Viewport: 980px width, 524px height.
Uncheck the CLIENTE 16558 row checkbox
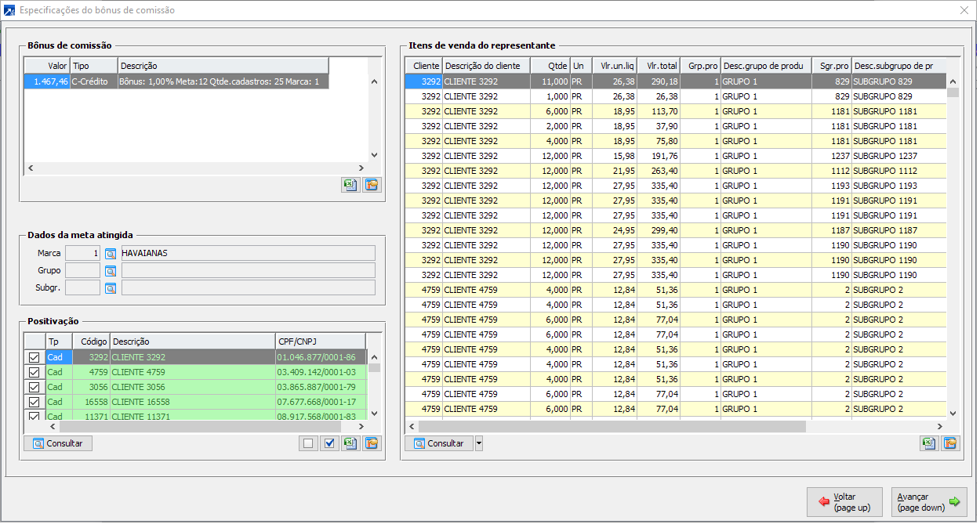(34, 403)
